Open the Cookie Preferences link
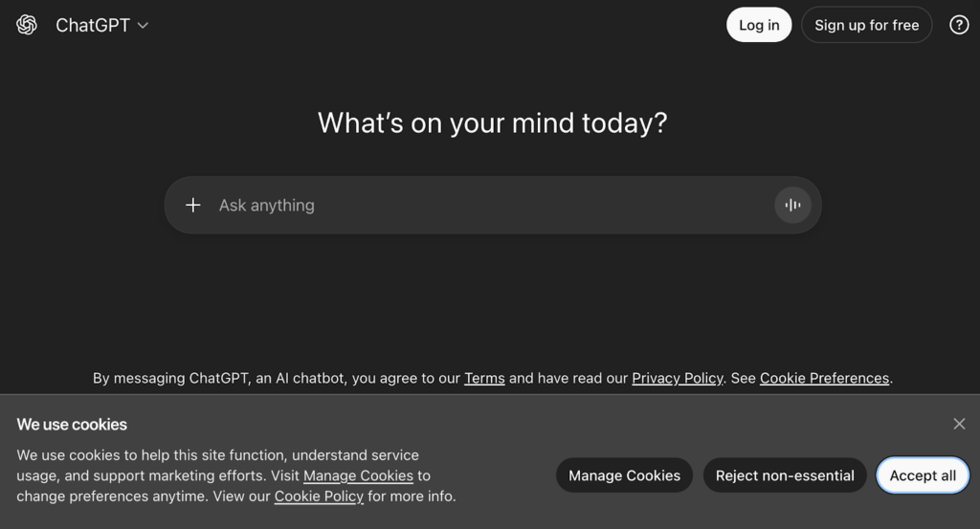The height and width of the screenshot is (529, 980). click(x=824, y=378)
